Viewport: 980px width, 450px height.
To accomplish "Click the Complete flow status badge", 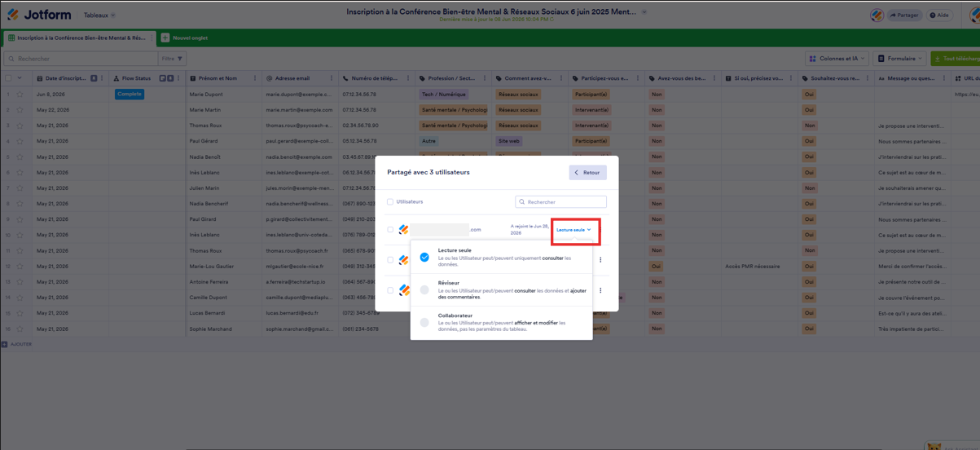I will [130, 94].
